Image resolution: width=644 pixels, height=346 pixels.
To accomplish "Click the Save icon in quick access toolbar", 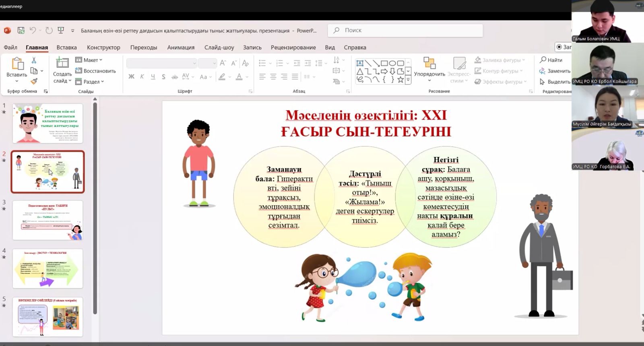I will [x=21, y=31].
